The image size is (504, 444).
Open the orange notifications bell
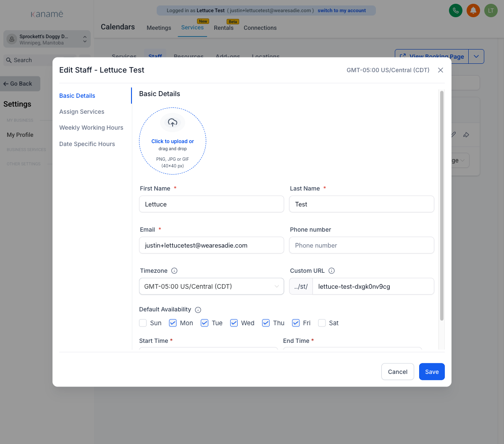(473, 10)
